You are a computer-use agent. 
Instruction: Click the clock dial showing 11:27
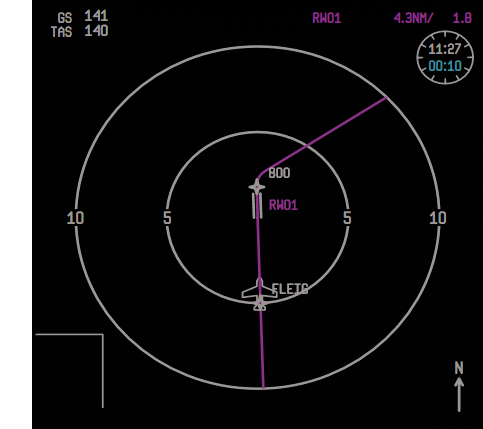(445, 57)
